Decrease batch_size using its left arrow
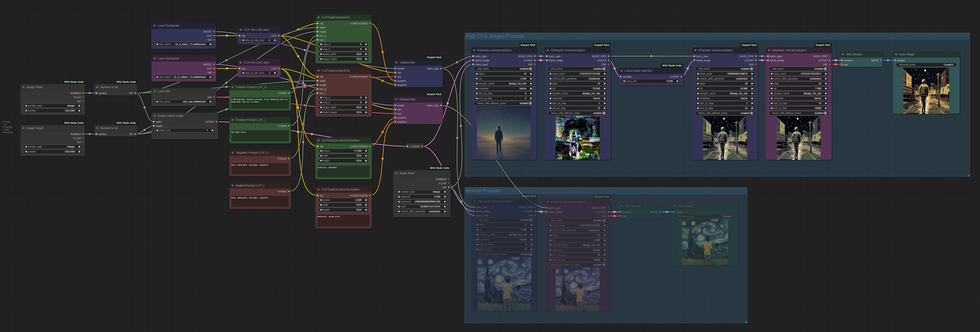Image resolution: width=980 pixels, height=332 pixels. (x=157, y=130)
